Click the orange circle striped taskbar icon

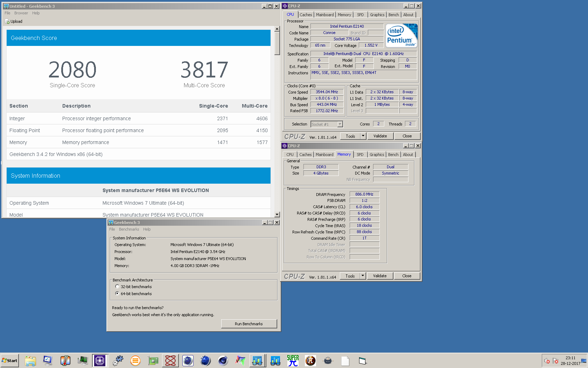(135, 361)
